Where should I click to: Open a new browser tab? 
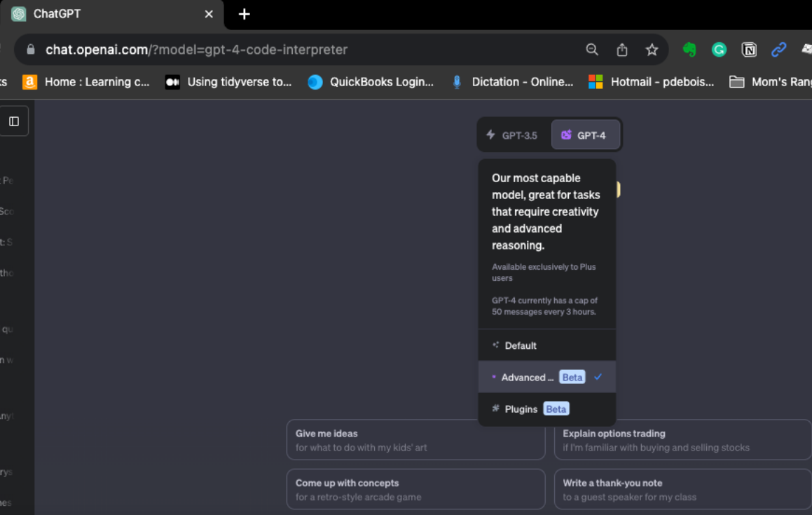pyautogui.click(x=244, y=14)
